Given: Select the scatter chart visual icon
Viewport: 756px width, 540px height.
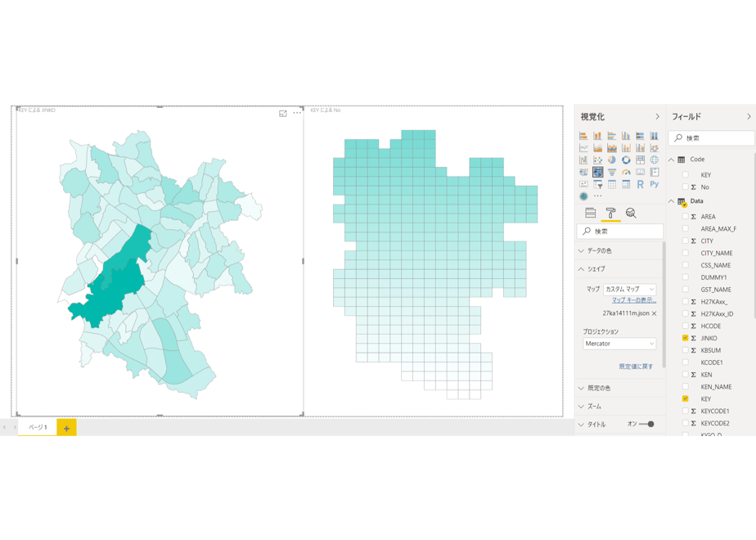Looking at the screenshot, I should coord(598,160).
